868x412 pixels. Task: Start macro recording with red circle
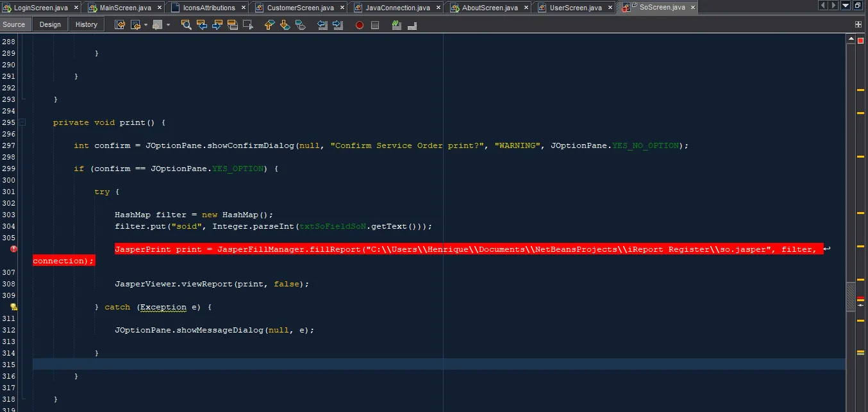coord(360,25)
